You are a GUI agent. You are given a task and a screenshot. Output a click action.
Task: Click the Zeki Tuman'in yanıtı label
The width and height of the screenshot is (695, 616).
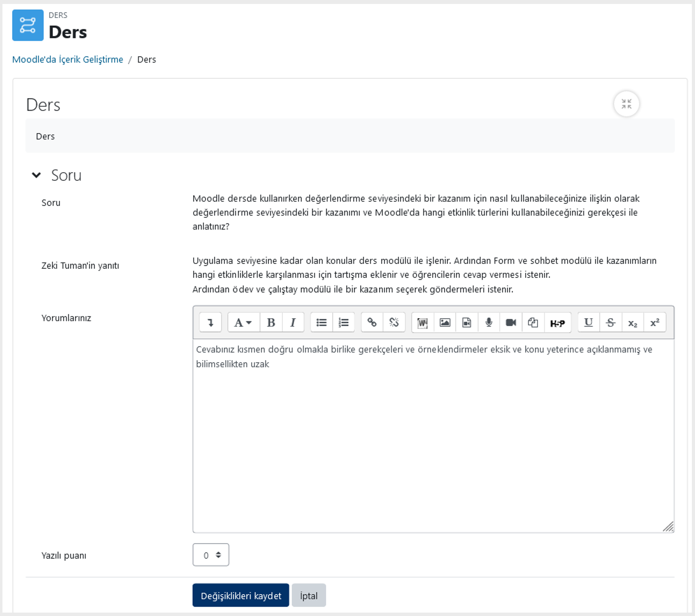80,265
